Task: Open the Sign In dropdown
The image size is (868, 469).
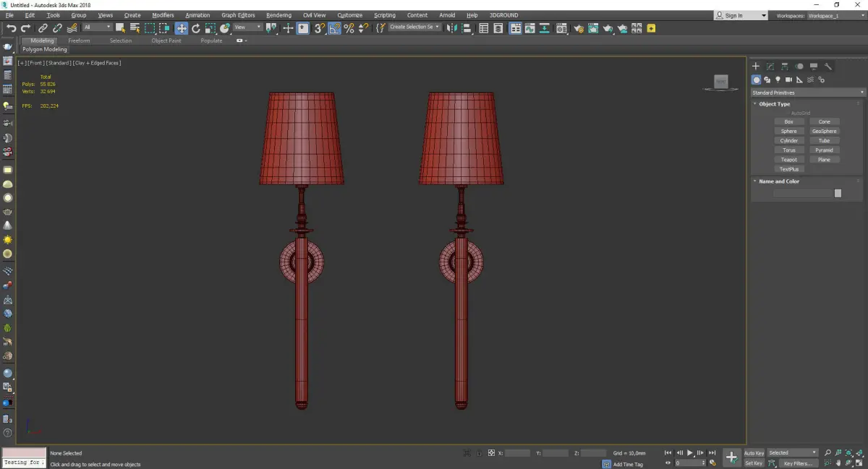Action: 741,15
